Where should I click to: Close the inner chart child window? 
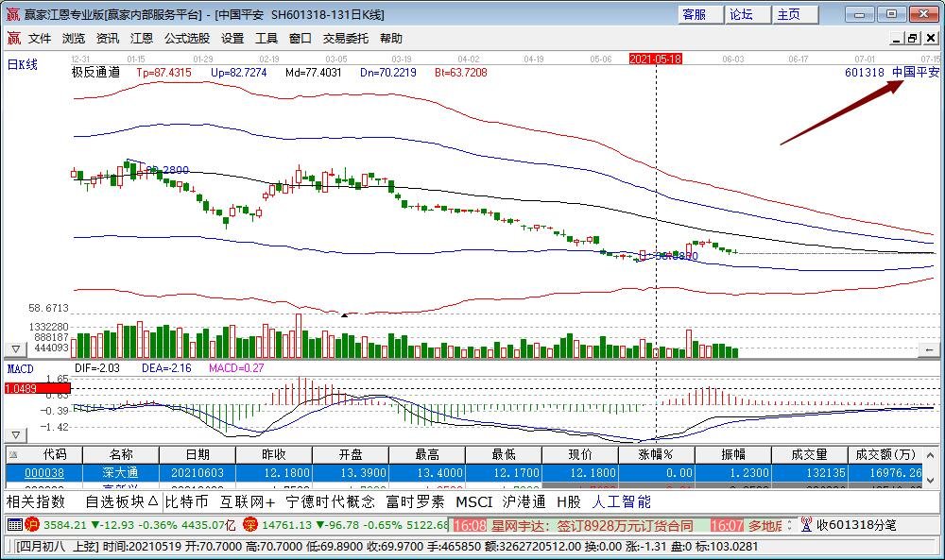(x=931, y=39)
